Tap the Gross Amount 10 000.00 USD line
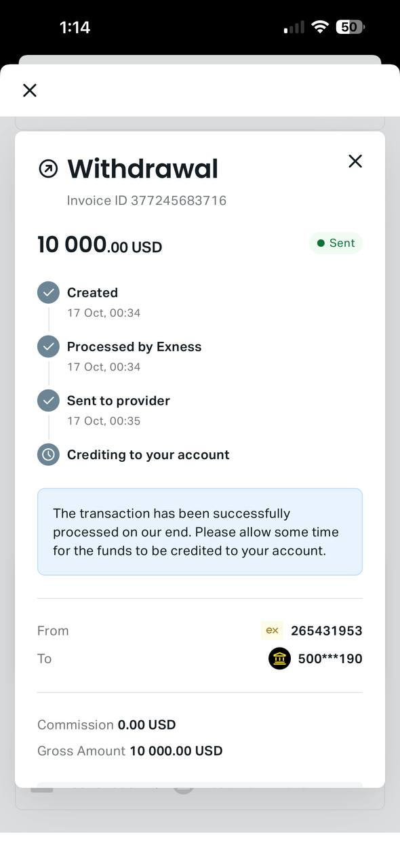The image size is (400, 868). click(129, 751)
